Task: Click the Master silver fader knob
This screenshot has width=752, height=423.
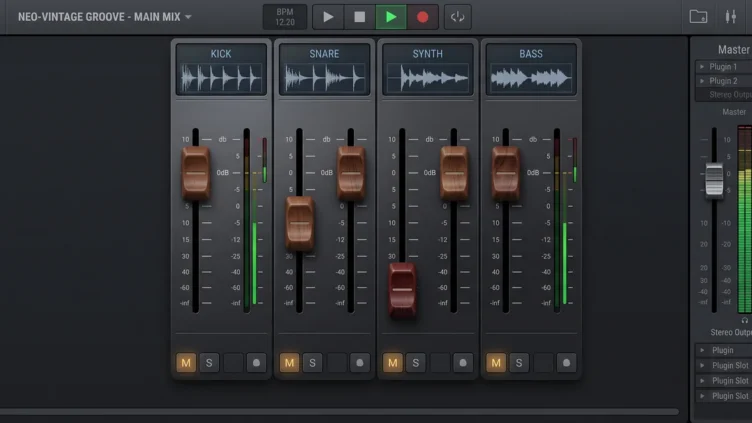Action: tap(714, 180)
